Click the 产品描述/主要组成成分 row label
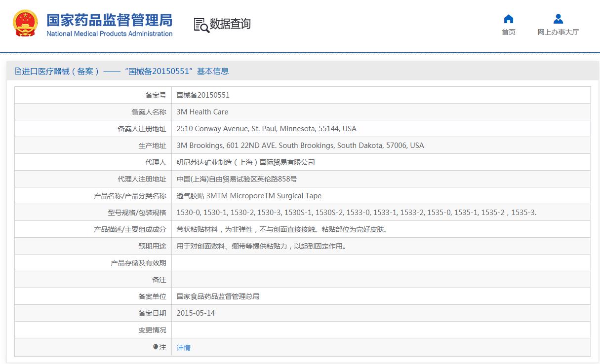 [130, 229]
